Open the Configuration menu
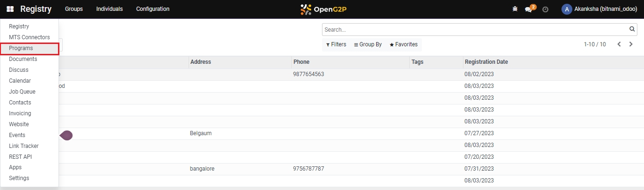 coord(153,9)
